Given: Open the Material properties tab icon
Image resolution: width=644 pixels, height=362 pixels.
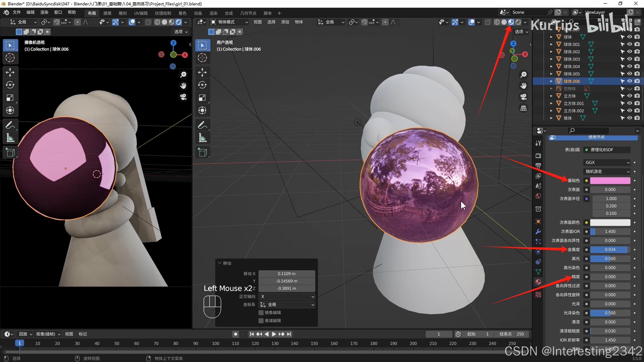Looking at the screenshot, I should 538,282.
